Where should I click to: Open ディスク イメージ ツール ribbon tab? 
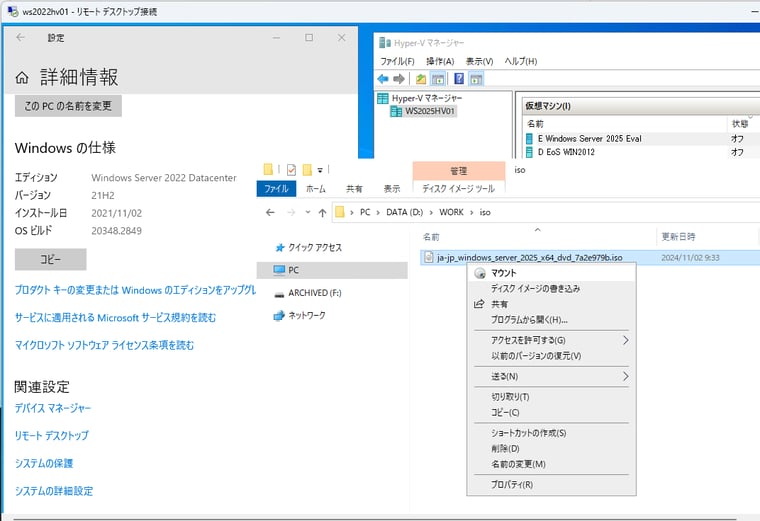click(x=459, y=189)
